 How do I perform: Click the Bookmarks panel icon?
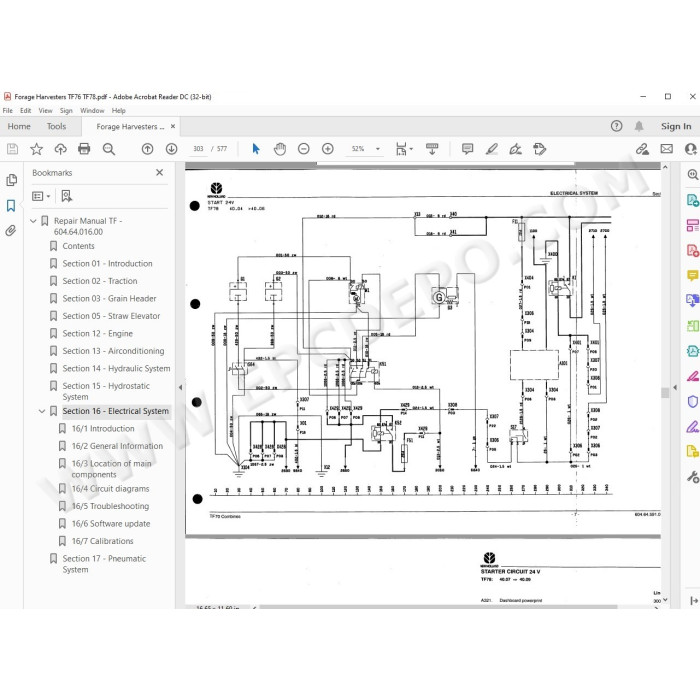point(11,205)
